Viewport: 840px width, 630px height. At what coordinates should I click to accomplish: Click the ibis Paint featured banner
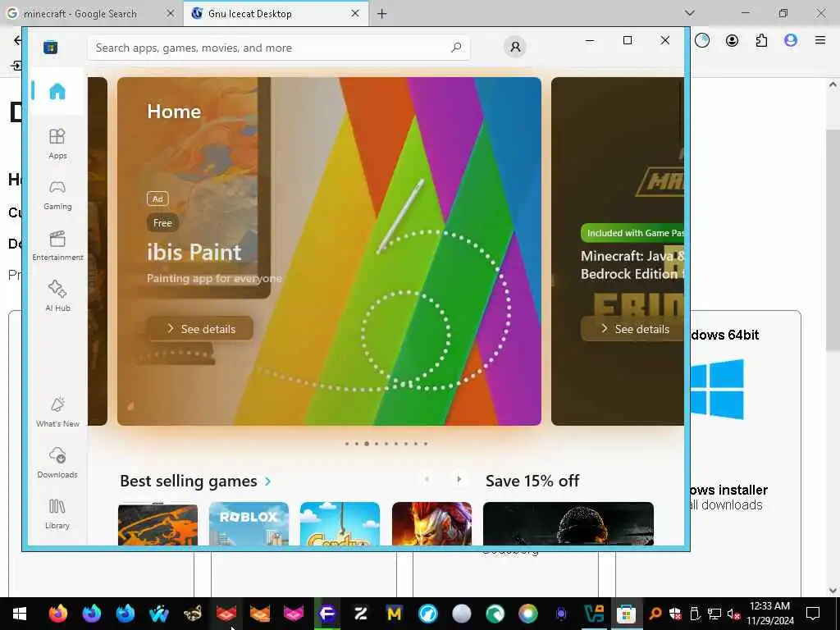point(329,251)
